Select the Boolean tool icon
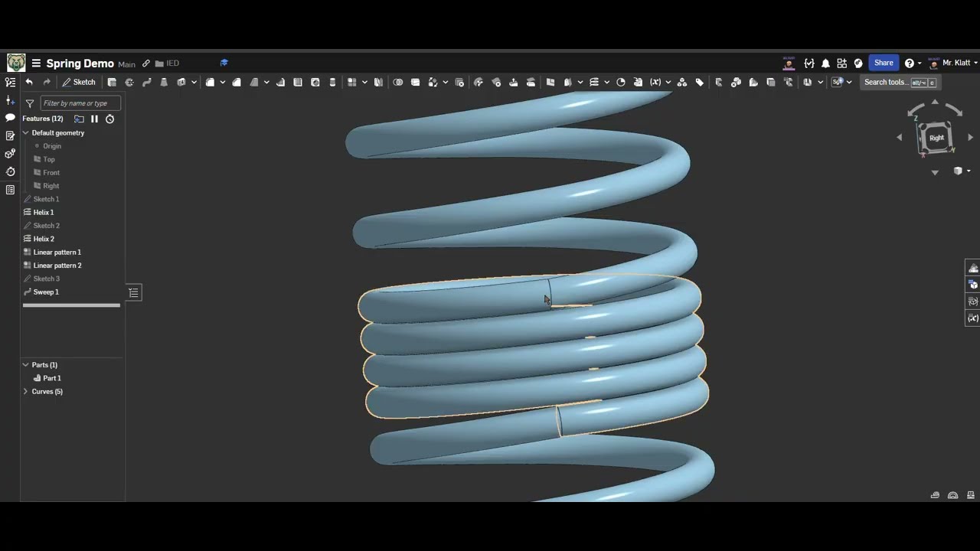The image size is (980, 551). click(x=398, y=82)
